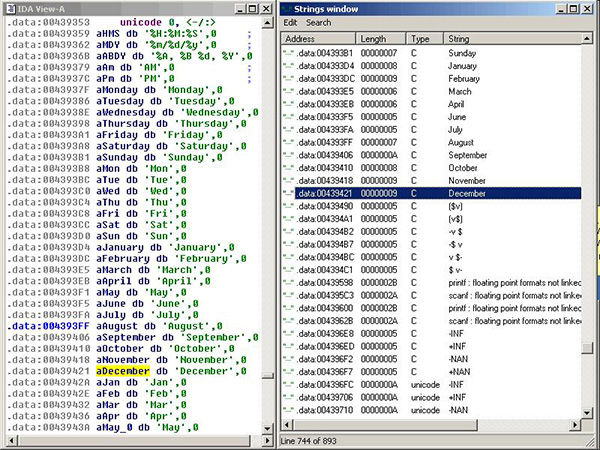Screen dimensions: 600x450
Task: Click the string icon beside address 00439710
Action: coord(289,410)
